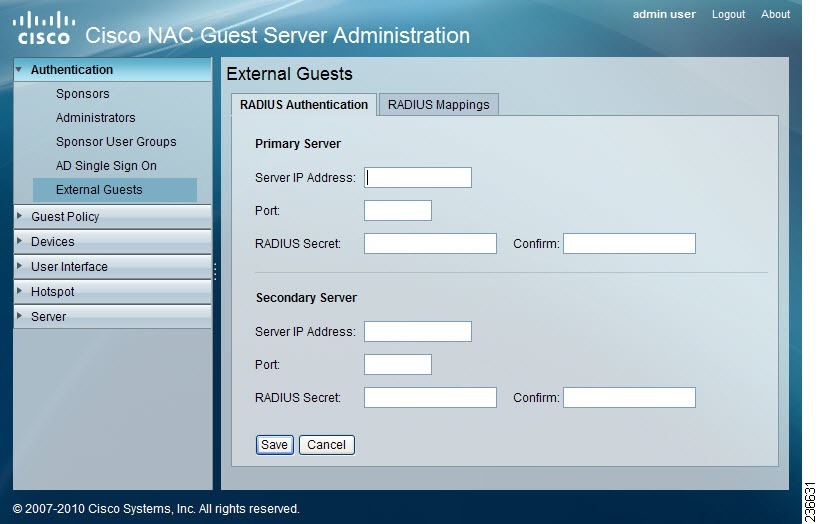
Task: Click the admin user label
Action: (664, 15)
